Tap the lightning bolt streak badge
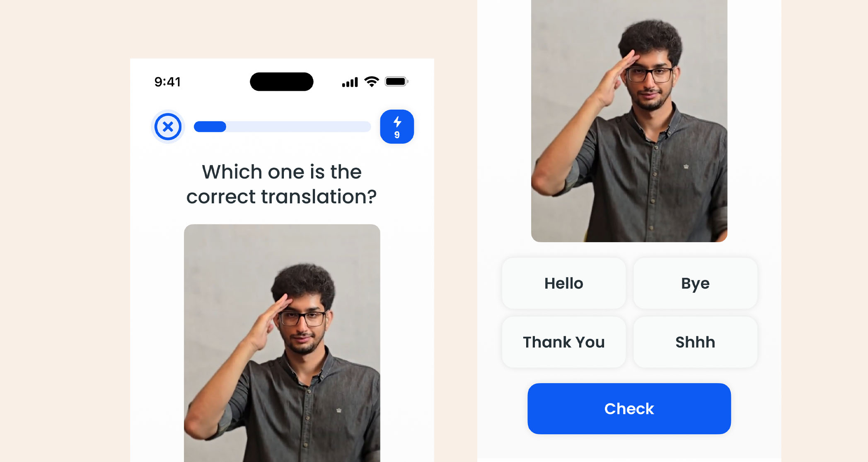The width and height of the screenshot is (868, 462). coord(397,127)
